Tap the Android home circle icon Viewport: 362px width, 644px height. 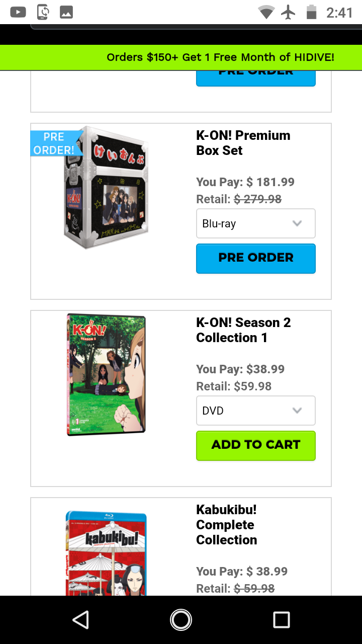pos(181,620)
